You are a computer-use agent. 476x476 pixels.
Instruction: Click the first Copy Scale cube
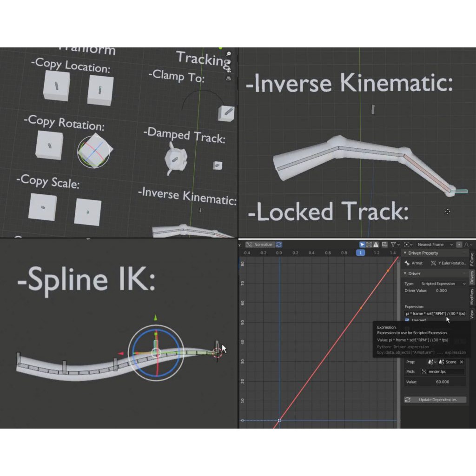pos(42,207)
